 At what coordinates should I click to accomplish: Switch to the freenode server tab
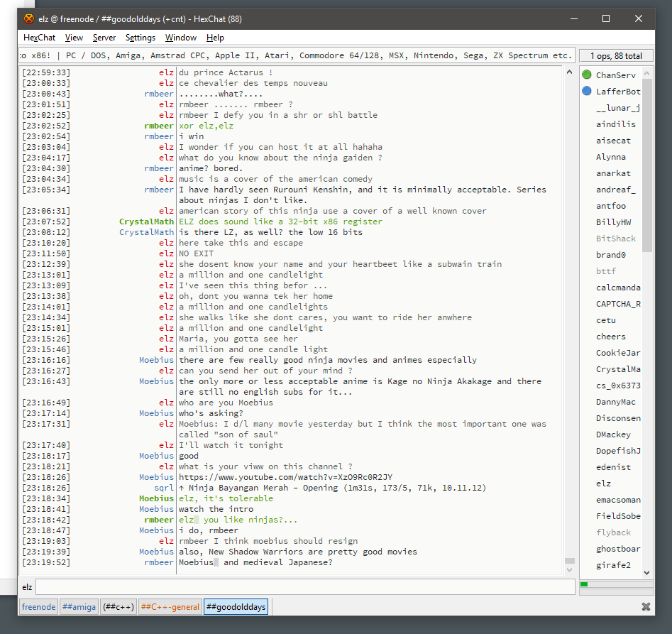(x=38, y=606)
